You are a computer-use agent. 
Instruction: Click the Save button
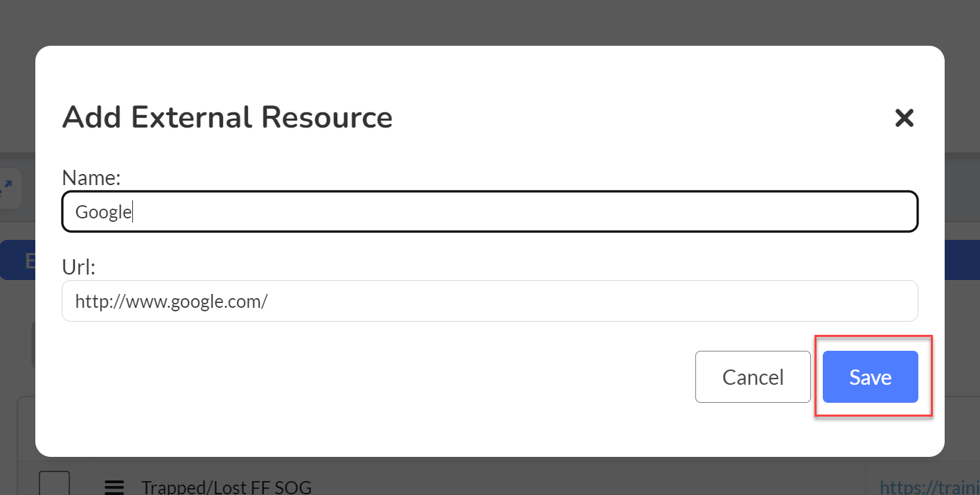(870, 376)
